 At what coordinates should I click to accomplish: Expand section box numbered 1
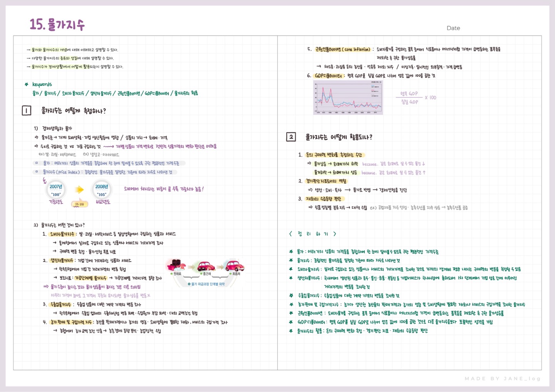tap(26, 110)
